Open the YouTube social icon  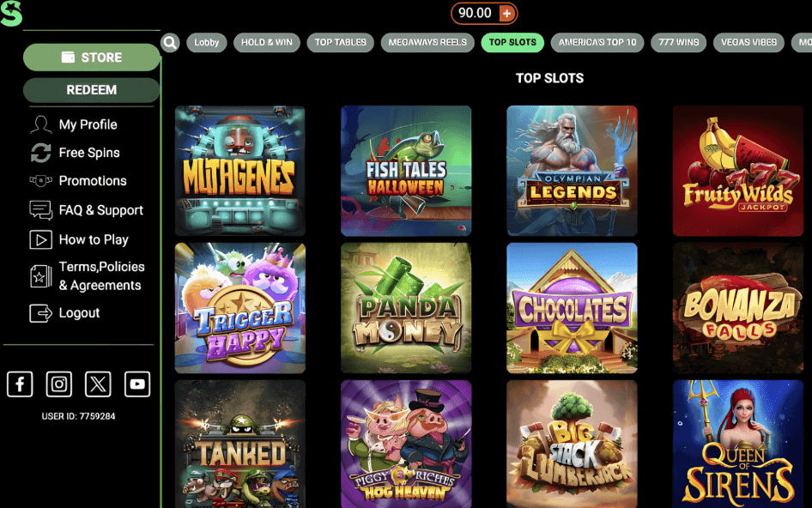pyautogui.click(x=137, y=384)
